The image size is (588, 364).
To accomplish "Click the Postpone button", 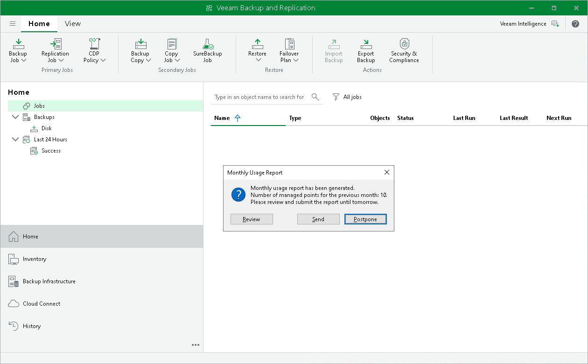I will coord(365,219).
